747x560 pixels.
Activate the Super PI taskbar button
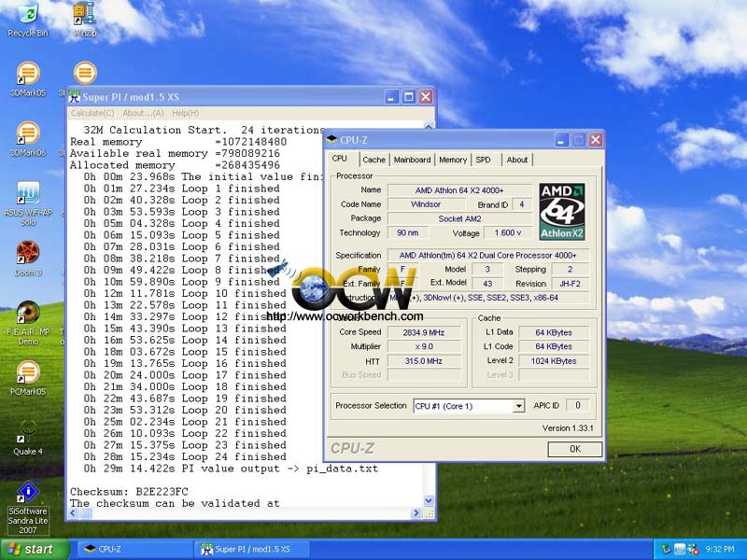[x=252, y=549]
